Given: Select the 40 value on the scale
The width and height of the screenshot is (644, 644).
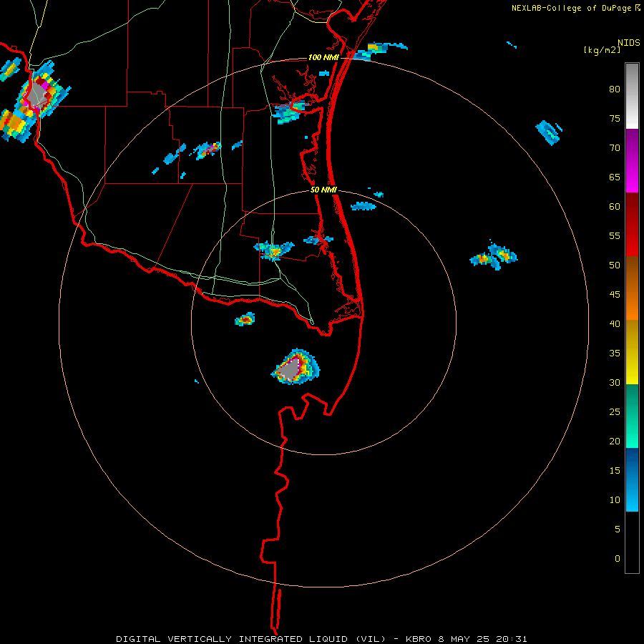Looking at the screenshot, I should [615, 323].
